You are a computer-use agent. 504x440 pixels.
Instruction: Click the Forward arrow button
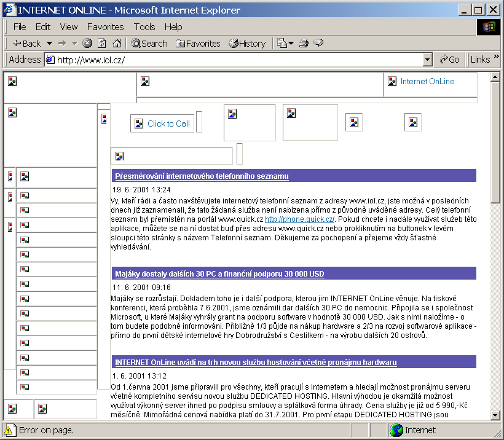point(62,44)
